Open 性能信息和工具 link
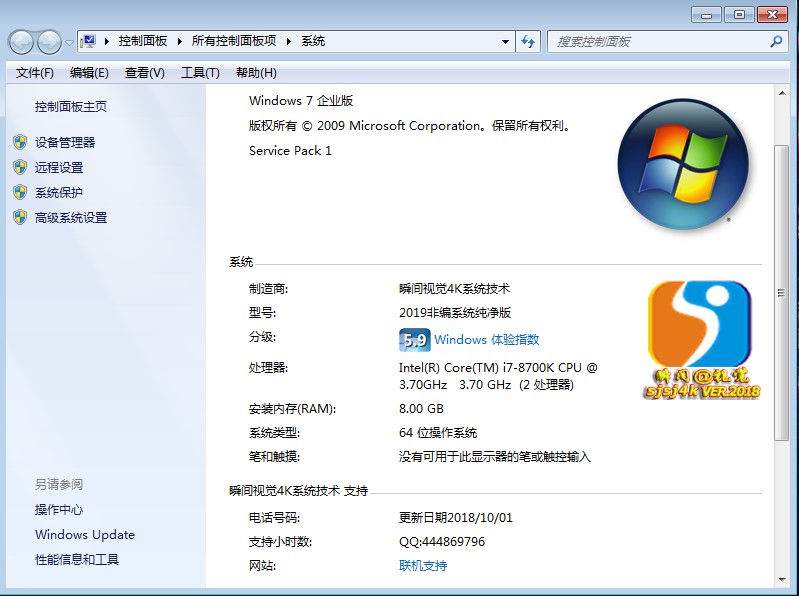 point(77,559)
